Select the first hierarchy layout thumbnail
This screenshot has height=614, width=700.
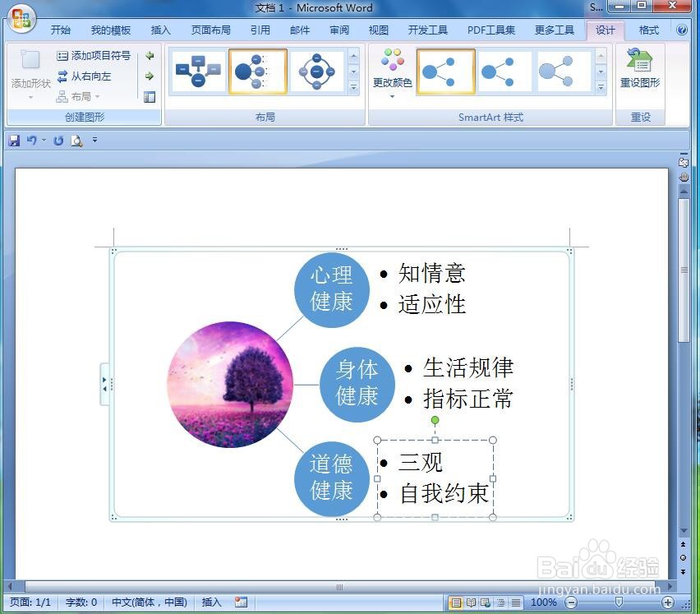tap(198, 72)
